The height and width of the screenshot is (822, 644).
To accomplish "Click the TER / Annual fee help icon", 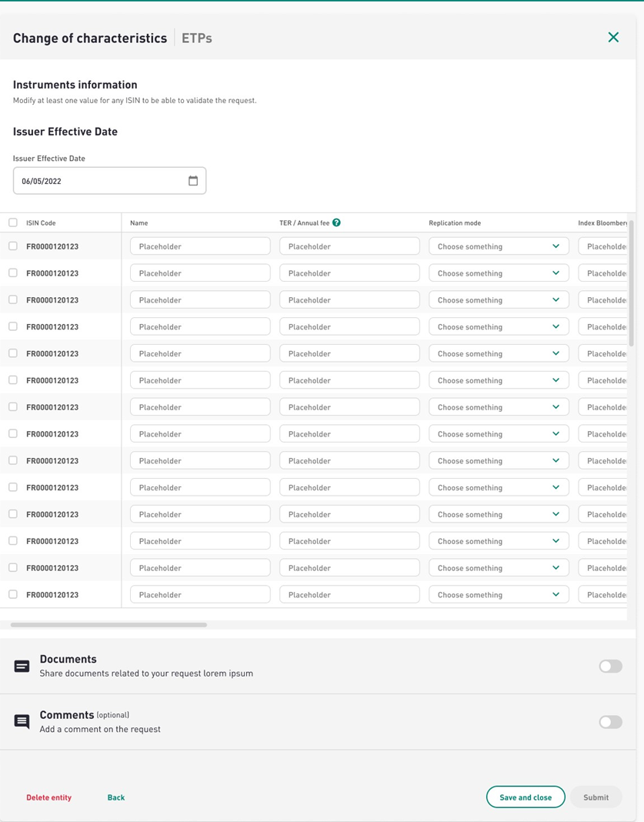I will (336, 222).
